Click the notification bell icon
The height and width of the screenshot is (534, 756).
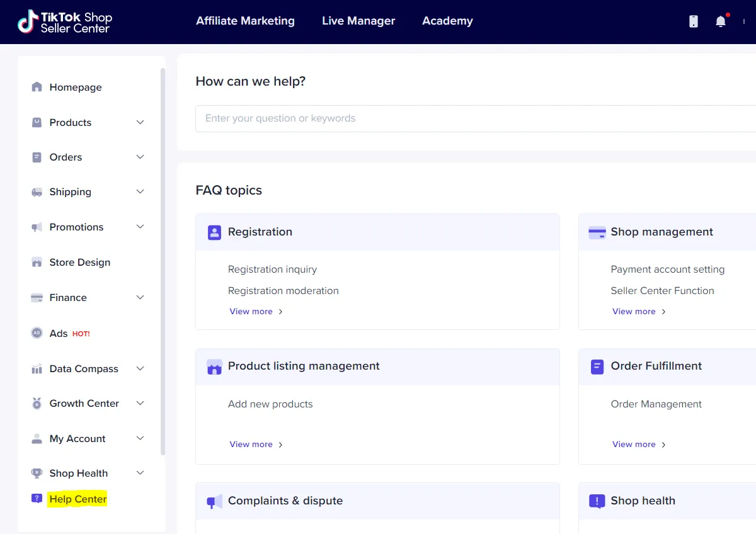click(721, 21)
